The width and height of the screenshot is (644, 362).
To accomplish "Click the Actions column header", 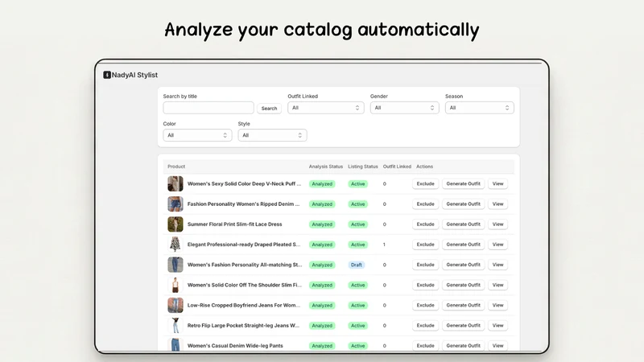I will (x=425, y=167).
